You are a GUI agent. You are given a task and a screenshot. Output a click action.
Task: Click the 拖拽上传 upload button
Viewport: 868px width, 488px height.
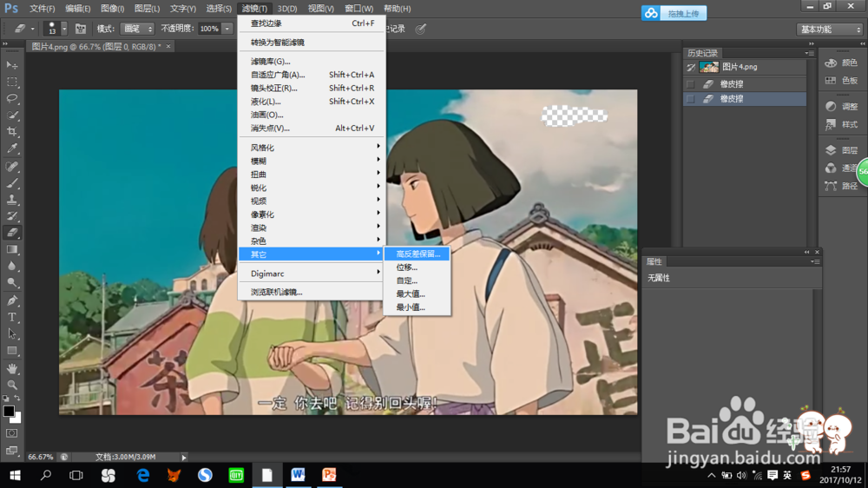674,13
